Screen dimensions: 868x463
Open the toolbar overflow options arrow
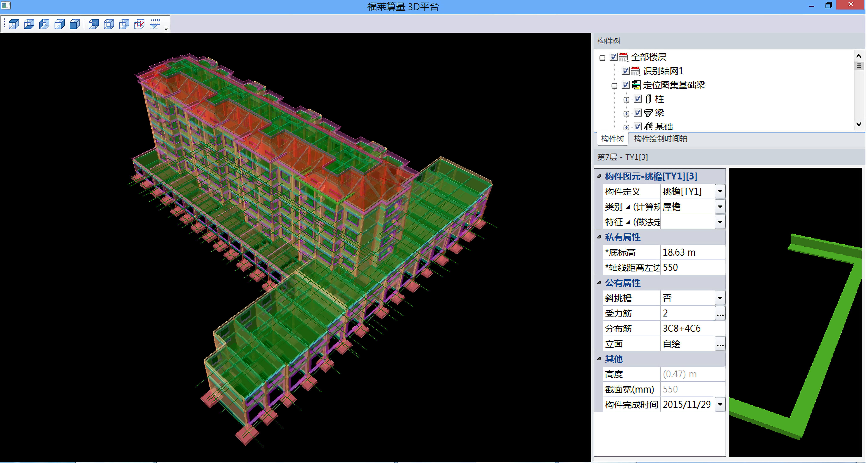[x=166, y=28]
